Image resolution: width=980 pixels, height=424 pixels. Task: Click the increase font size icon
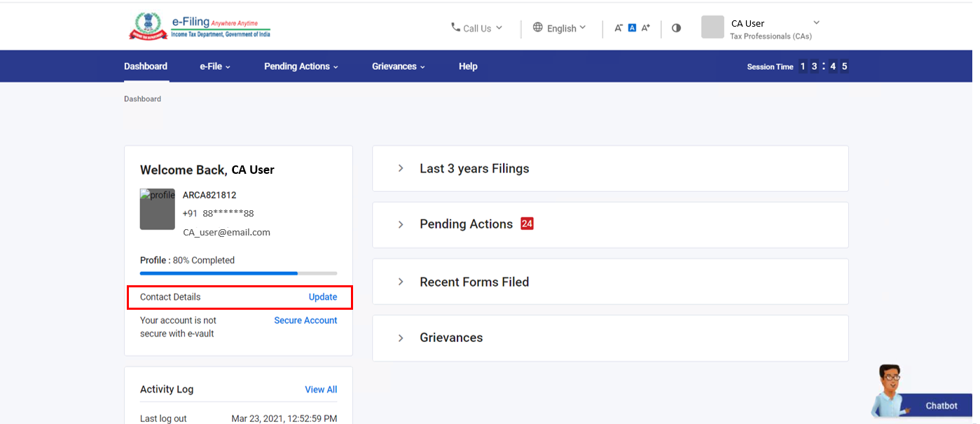(646, 28)
